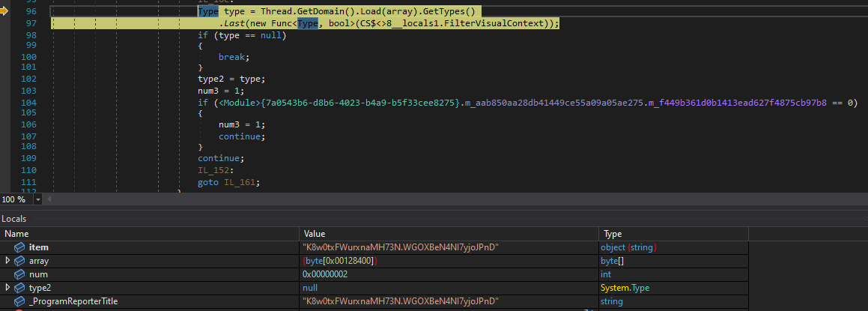This screenshot has height=311, width=868.
Task: Click the cube icon beside the item variable
Action: click(x=19, y=247)
